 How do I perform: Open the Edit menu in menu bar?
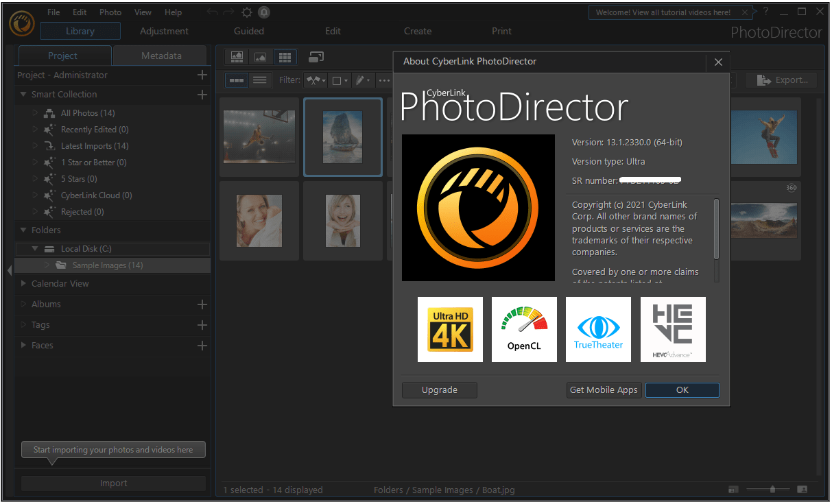tap(80, 12)
